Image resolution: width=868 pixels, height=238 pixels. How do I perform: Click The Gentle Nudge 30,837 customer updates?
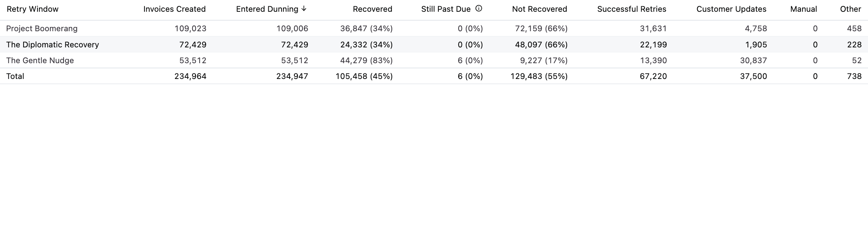tap(753, 60)
